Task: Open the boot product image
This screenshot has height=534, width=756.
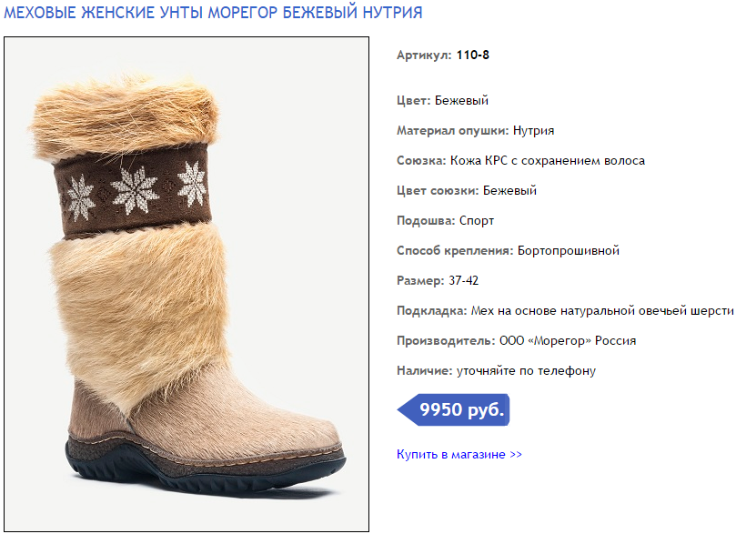Action: 186,285
